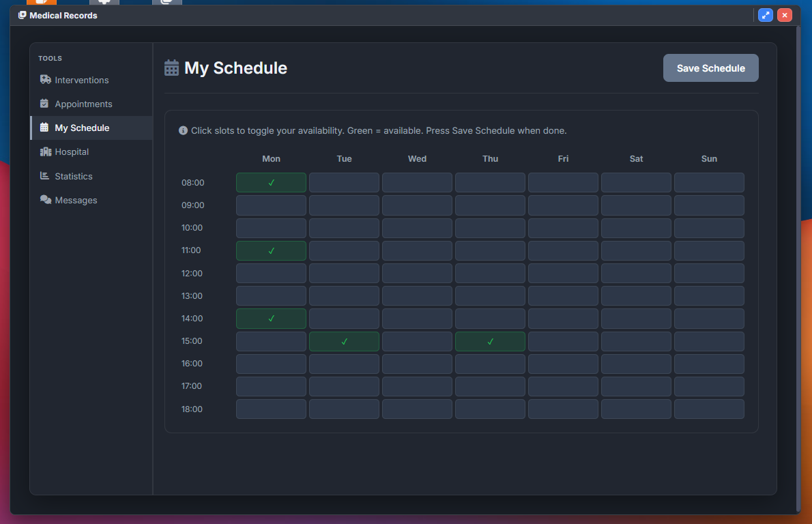Go to the Hospital section
The image size is (812, 524).
[x=91, y=151]
